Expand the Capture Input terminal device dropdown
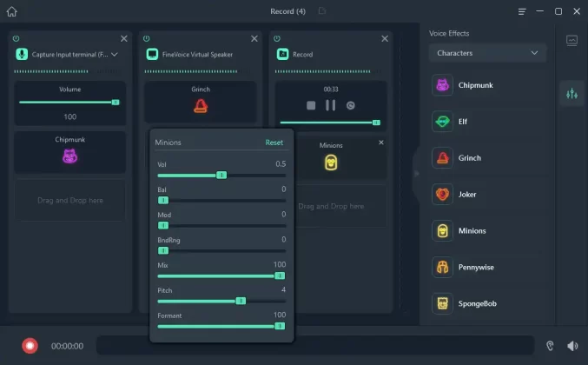This screenshot has height=365, width=588. pyautogui.click(x=115, y=55)
